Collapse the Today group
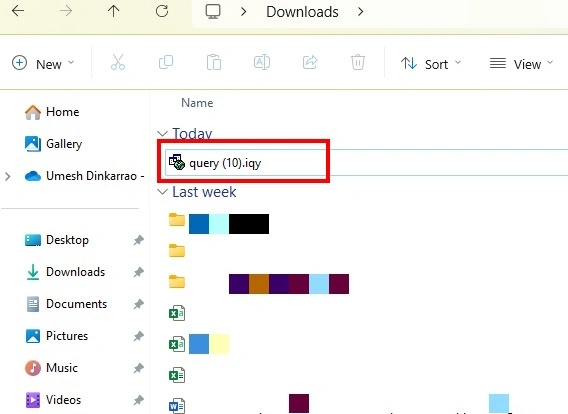 click(163, 134)
